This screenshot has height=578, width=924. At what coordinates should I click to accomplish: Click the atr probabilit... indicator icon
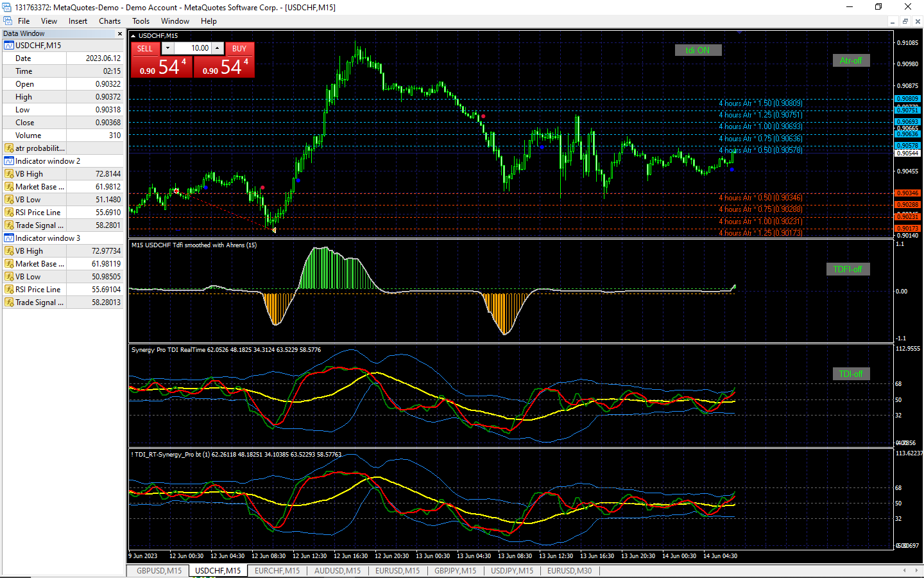(9, 148)
